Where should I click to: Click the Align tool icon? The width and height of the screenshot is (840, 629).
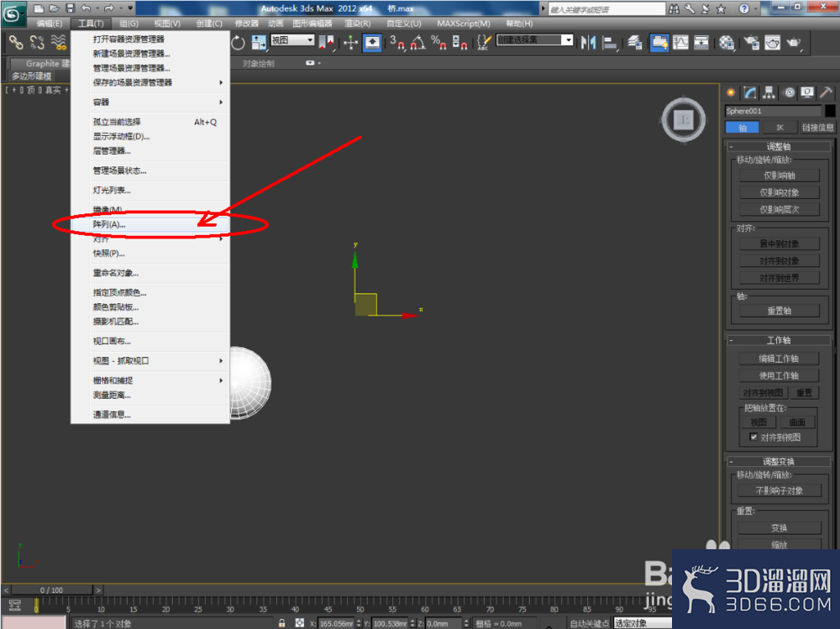[x=610, y=42]
